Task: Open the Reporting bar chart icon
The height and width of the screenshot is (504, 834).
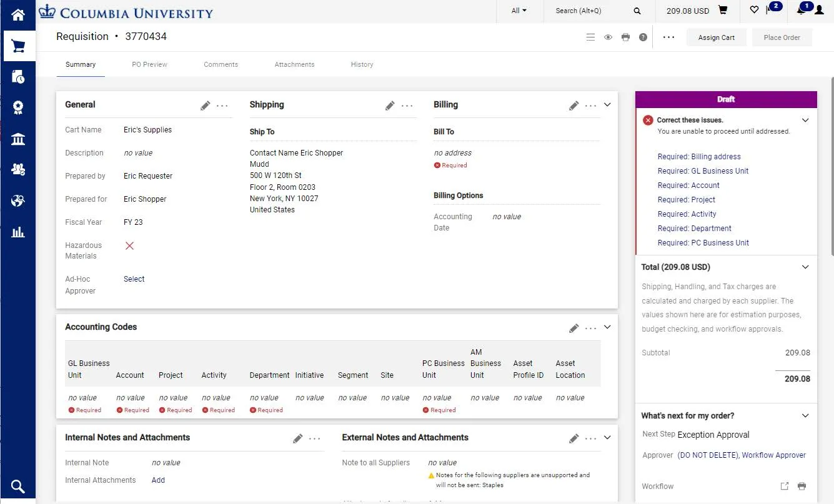Action: click(18, 232)
